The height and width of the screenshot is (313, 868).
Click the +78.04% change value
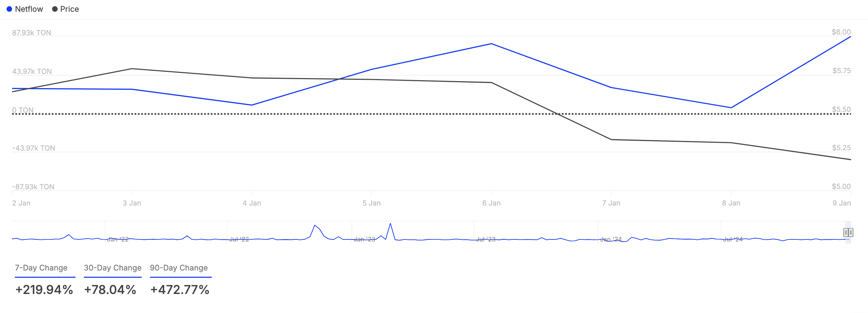(x=110, y=290)
